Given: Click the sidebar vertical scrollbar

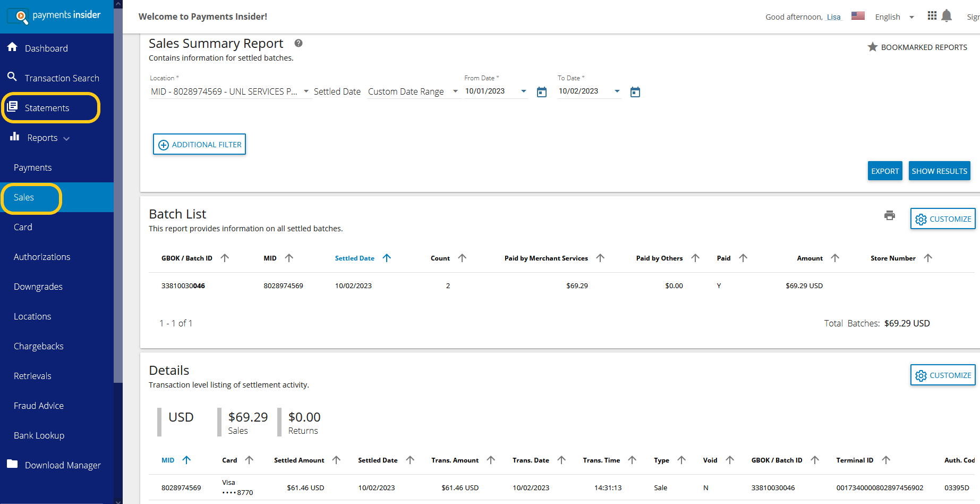Looking at the screenshot, I should click(x=118, y=196).
